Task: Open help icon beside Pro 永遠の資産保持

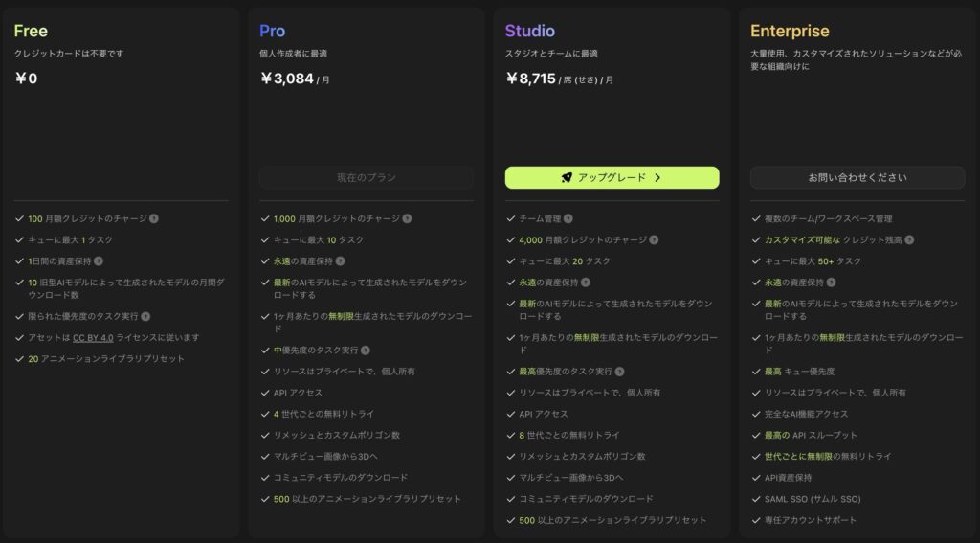Action: 340,261
